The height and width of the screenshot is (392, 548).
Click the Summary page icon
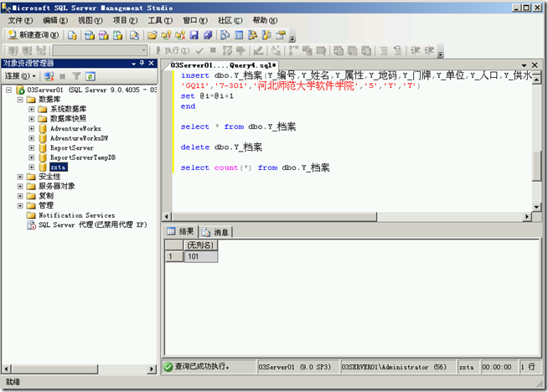(239, 35)
